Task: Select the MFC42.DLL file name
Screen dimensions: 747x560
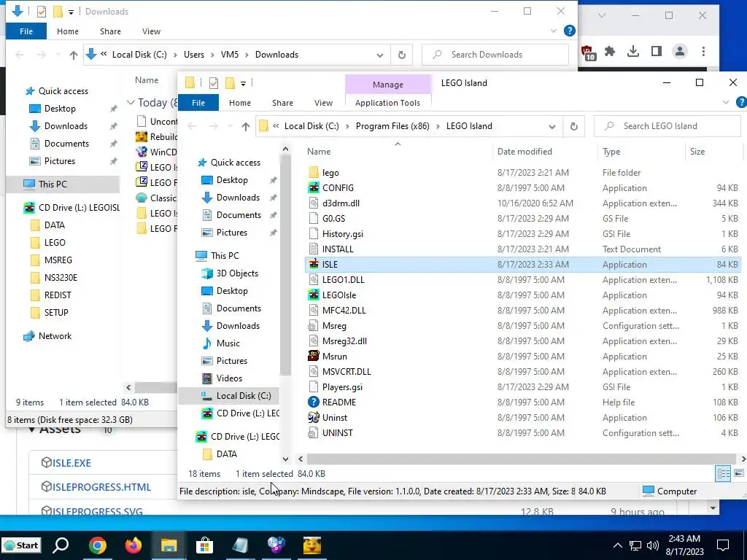Action: (344, 311)
